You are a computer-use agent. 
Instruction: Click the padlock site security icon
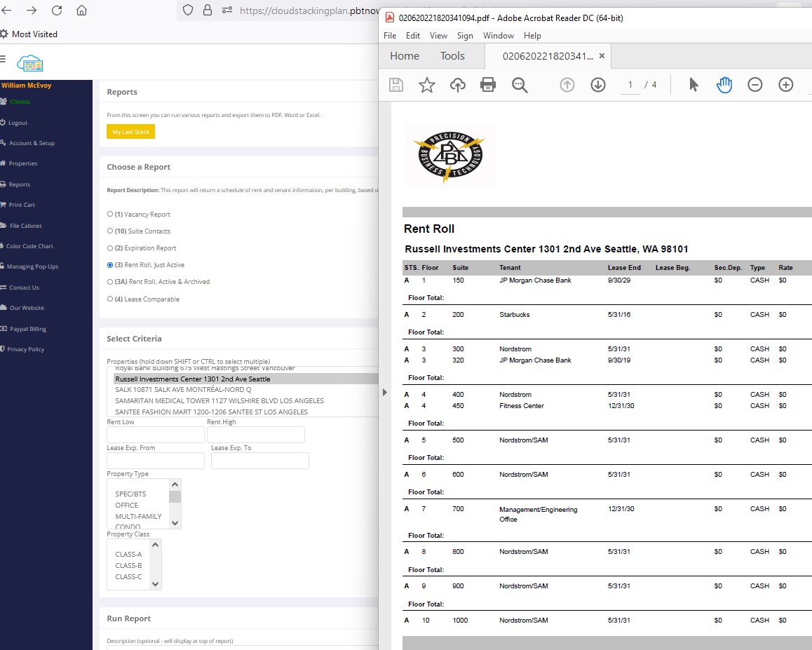point(208,10)
